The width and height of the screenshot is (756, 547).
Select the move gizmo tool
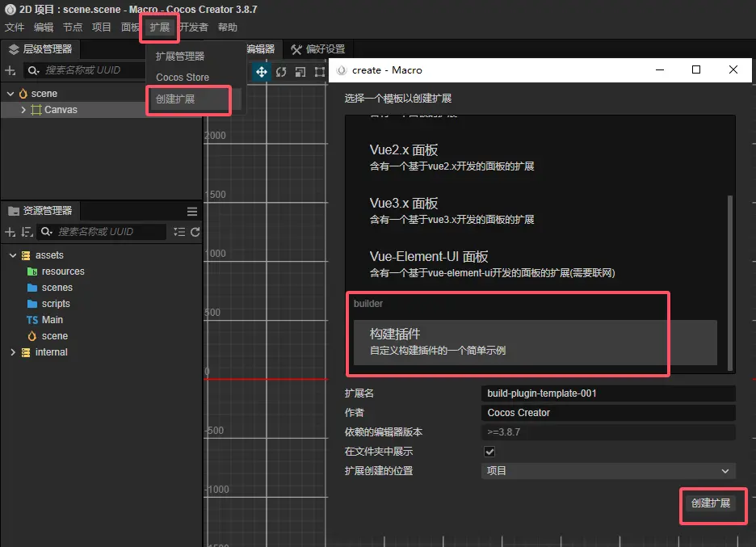(x=262, y=73)
